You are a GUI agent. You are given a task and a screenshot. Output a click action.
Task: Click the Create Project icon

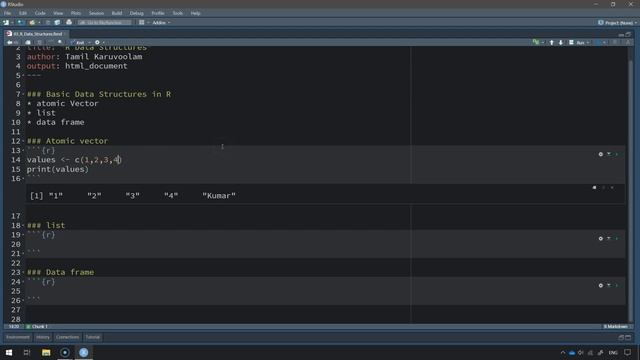(20, 22)
